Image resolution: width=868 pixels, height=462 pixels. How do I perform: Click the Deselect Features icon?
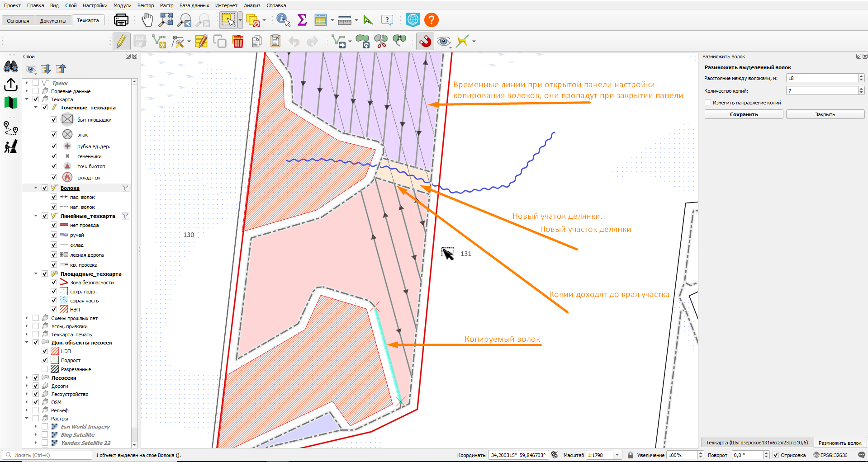pos(253,20)
